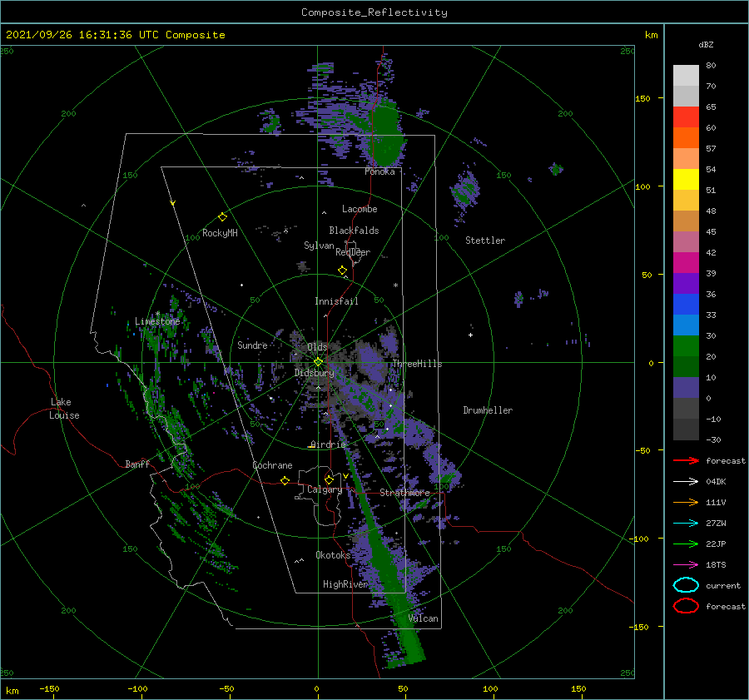Viewport: 749px width, 700px height.
Task: Click the Sundre town label
Action: coord(252,345)
